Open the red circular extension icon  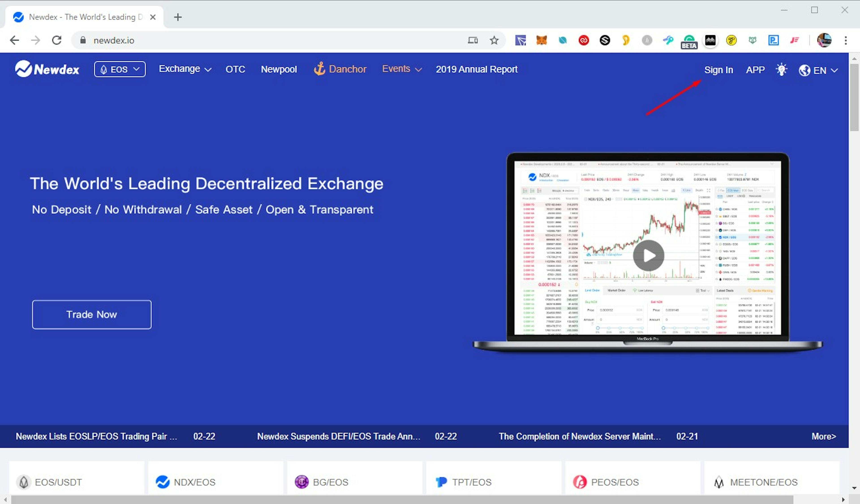(584, 40)
